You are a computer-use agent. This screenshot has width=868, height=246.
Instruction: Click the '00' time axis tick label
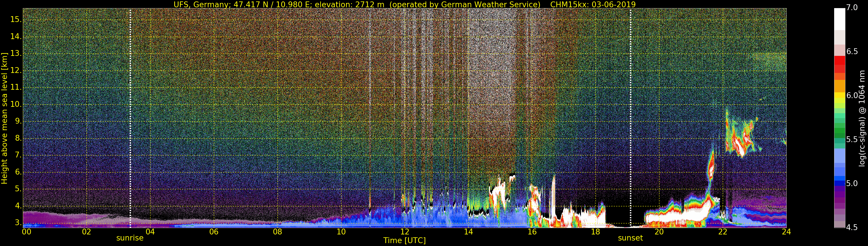point(27,232)
